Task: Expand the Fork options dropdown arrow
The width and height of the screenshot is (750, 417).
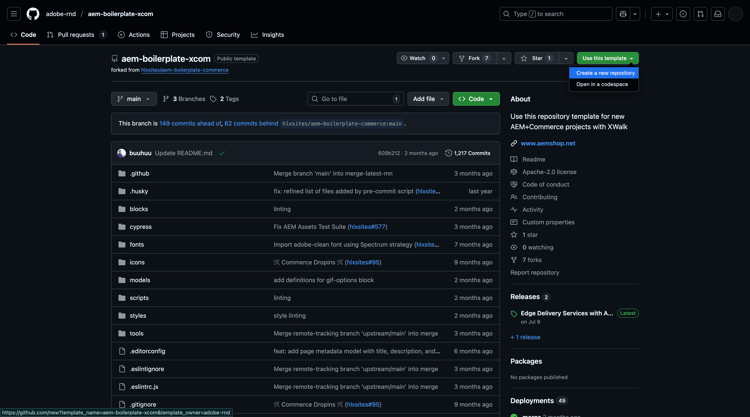Action: (x=504, y=58)
